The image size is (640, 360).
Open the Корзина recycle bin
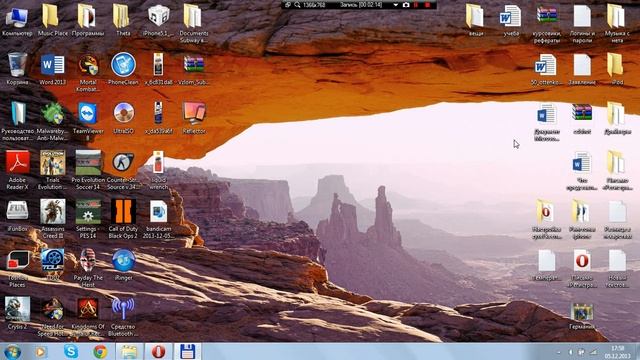click(17, 69)
